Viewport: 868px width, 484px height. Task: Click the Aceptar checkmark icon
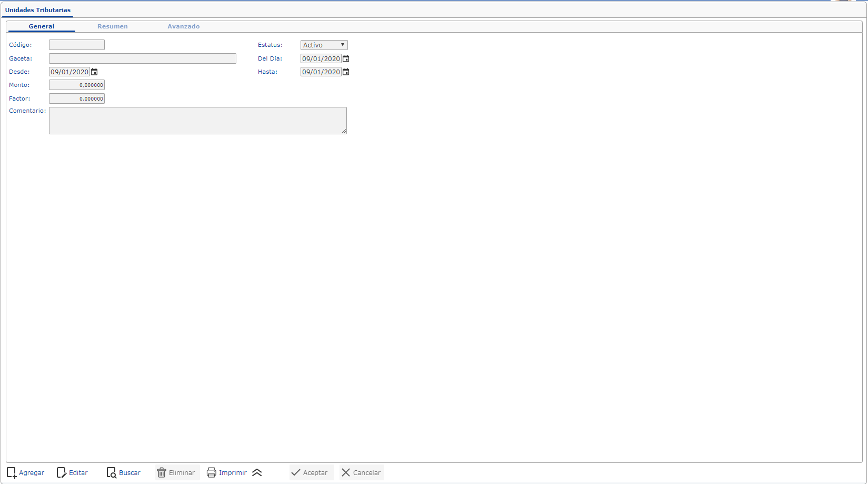[x=296, y=473]
